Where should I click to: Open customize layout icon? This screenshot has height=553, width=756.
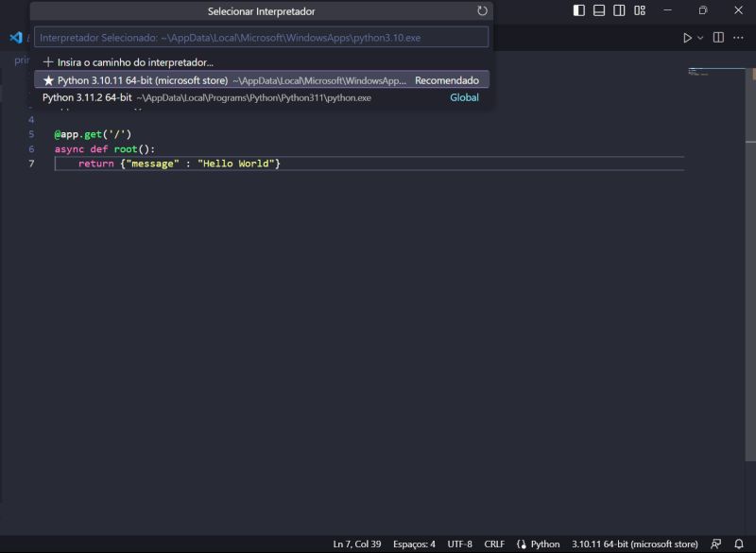(x=640, y=10)
